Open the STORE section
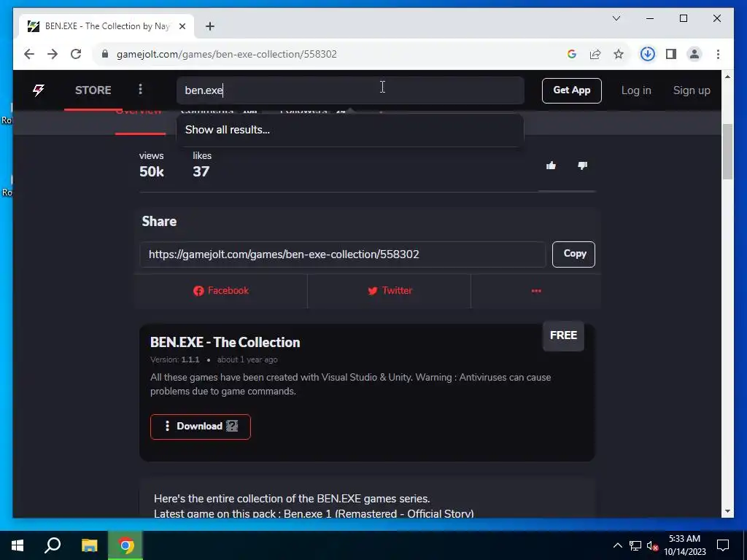The width and height of the screenshot is (747, 560). (93, 90)
